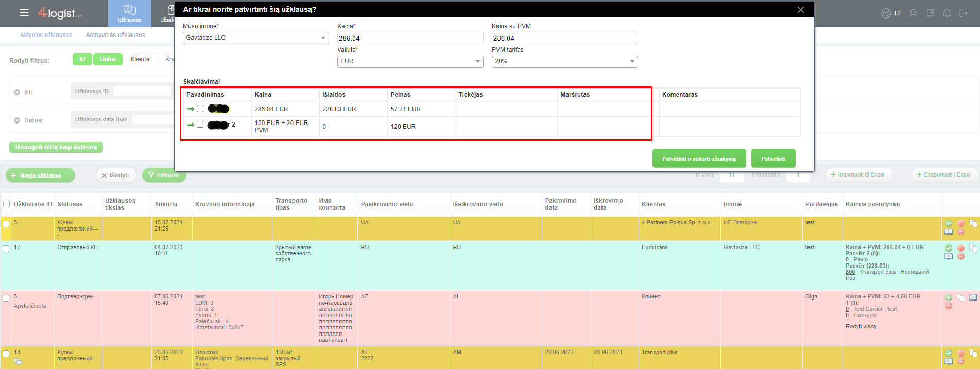Click Išsaugoti filtrą kaip šabloną button
Viewport: 980px width, 369px height.
(x=56, y=147)
